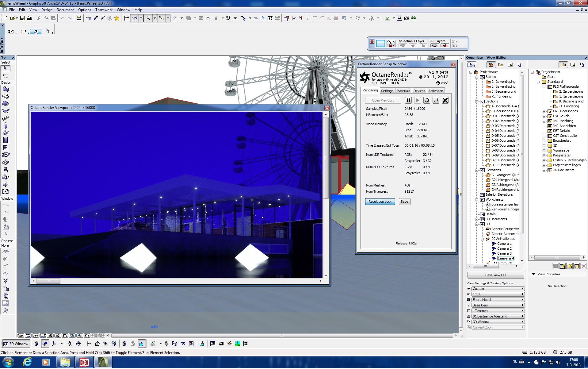Viewport: 588px width, 369px height.
Task: Open the 1:100 scale dropdown
Action: tap(498, 294)
